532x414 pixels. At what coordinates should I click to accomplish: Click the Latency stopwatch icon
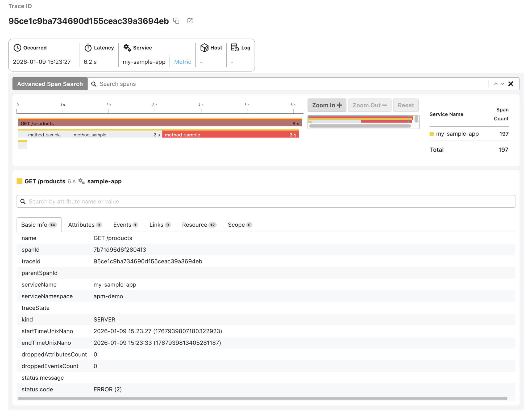tap(88, 48)
